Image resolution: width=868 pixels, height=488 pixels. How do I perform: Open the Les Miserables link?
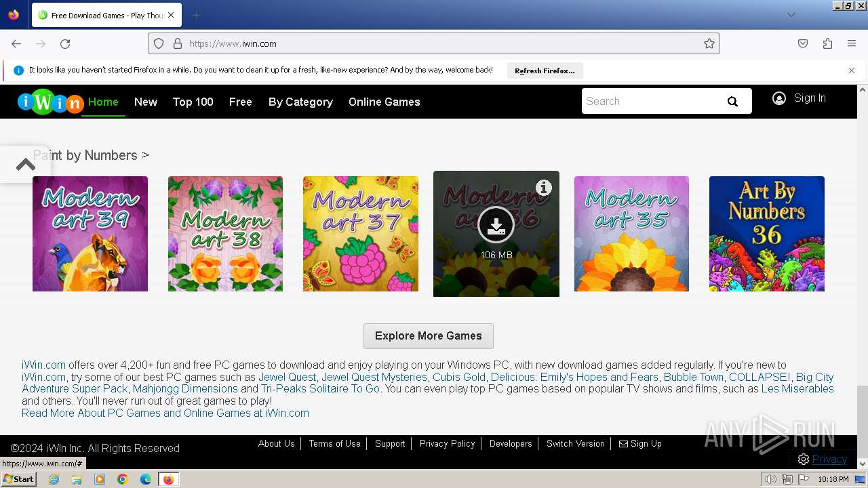tap(797, 389)
